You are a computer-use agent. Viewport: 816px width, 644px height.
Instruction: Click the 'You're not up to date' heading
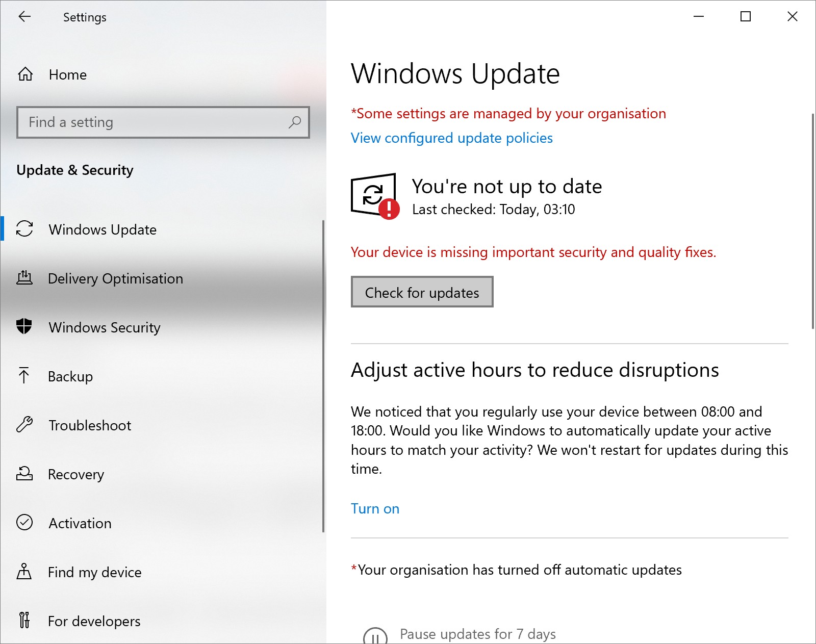point(507,187)
